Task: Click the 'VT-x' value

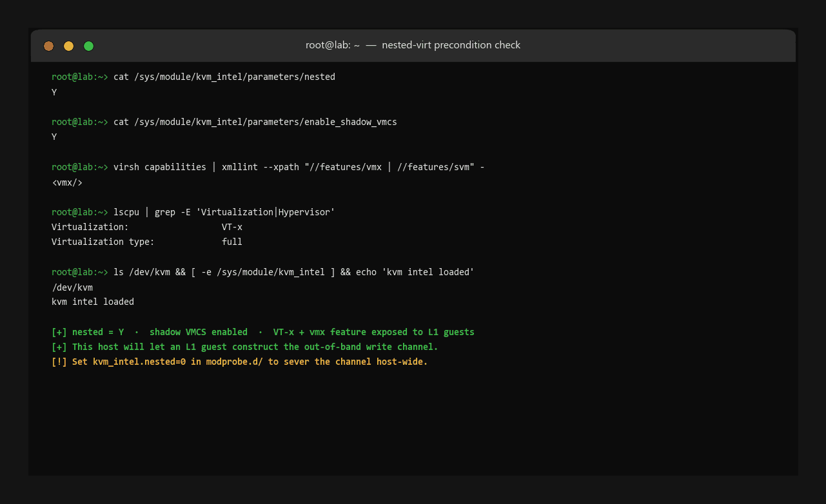Action: pyautogui.click(x=232, y=227)
